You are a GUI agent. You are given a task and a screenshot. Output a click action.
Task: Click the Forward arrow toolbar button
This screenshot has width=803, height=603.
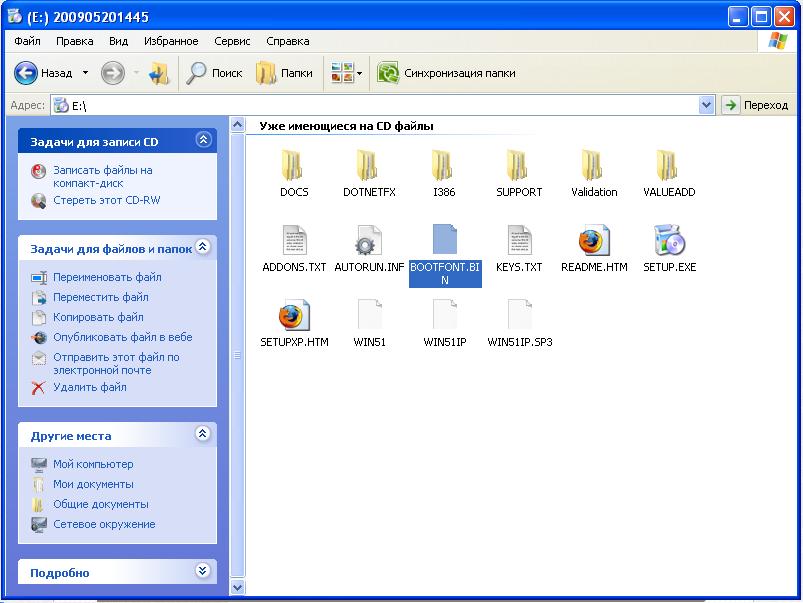click(113, 73)
